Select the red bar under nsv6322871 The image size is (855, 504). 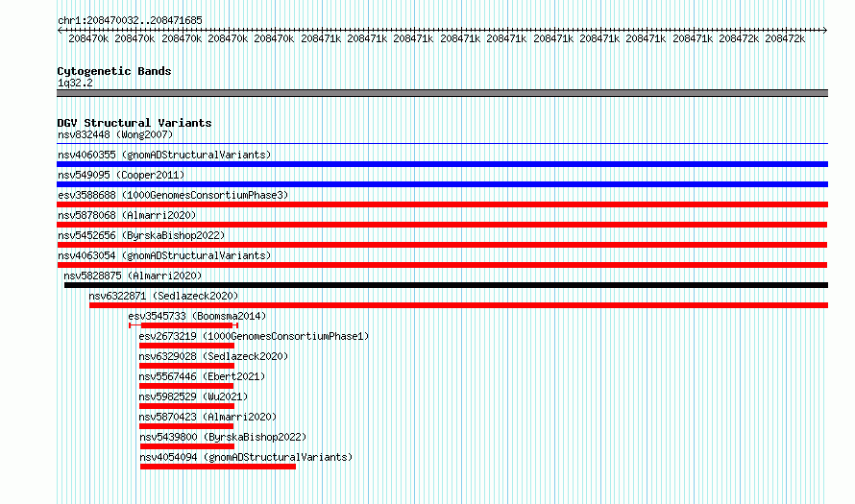click(458, 305)
